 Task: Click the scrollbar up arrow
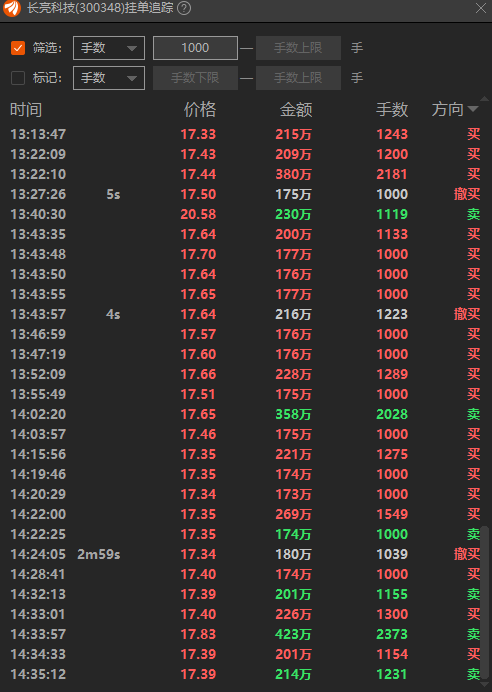485,99
